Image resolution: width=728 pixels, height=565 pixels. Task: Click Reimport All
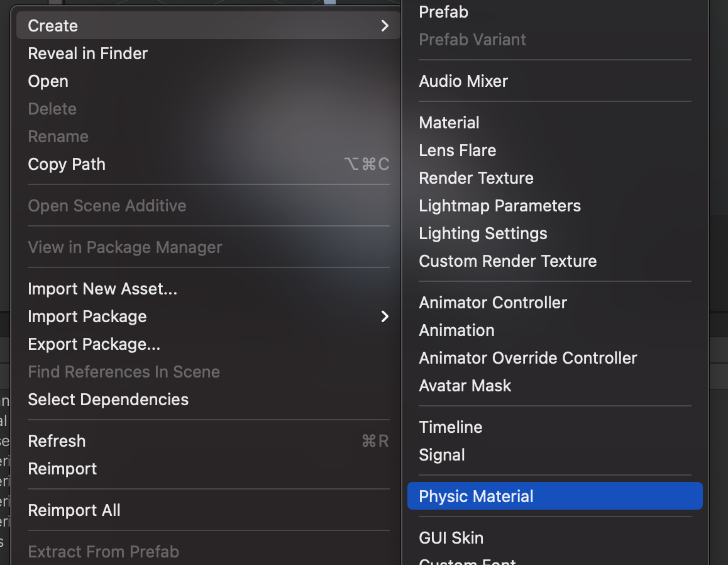(x=74, y=510)
